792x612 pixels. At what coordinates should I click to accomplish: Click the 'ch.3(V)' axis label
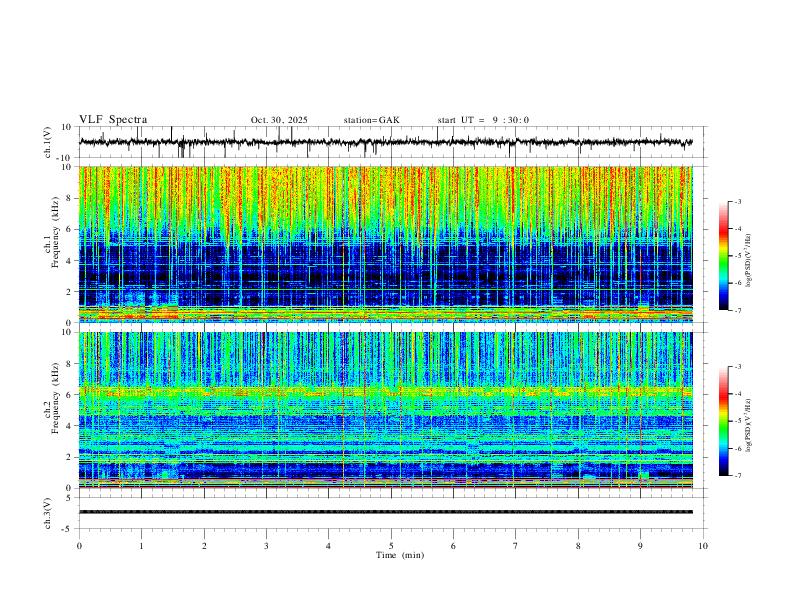point(48,513)
